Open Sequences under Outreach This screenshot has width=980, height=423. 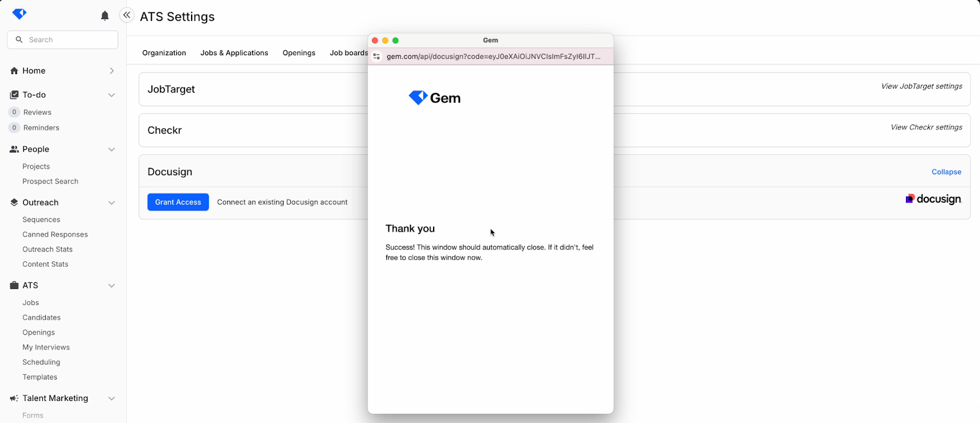coord(41,220)
